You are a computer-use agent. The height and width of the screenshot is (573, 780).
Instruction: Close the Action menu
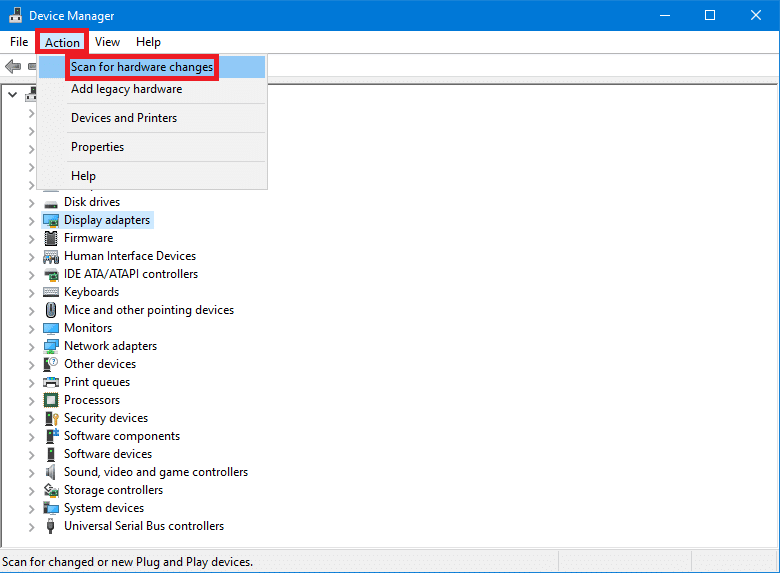pos(62,42)
